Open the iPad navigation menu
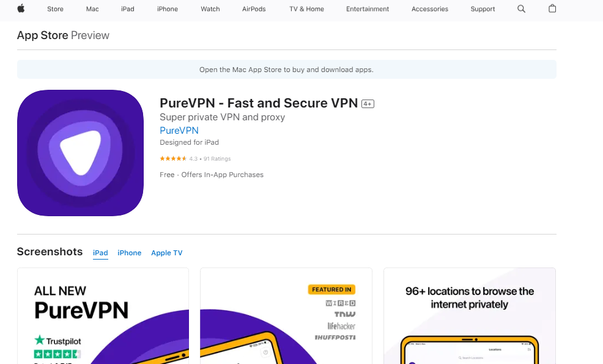The width and height of the screenshot is (603, 364). click(x=127, y=9)
